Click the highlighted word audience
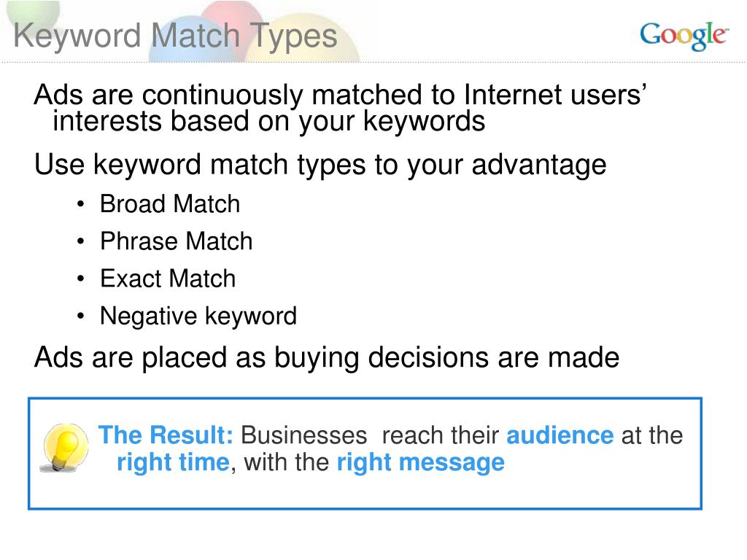Viewport: 747px width, 560px height. pyautogui.click(x=560, y=435)
